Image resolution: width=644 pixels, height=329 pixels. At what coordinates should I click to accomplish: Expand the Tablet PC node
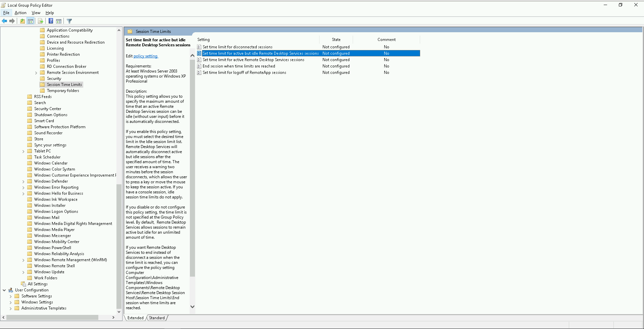click(23, 151)
